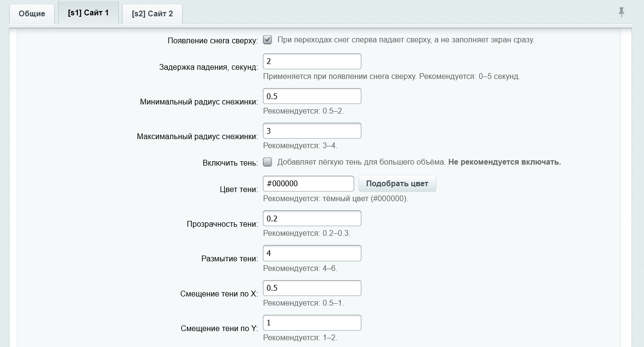This screenshot has width=644, height=347.
Task: Select the shadow color value #000000
Action: (x=308, y=183)
